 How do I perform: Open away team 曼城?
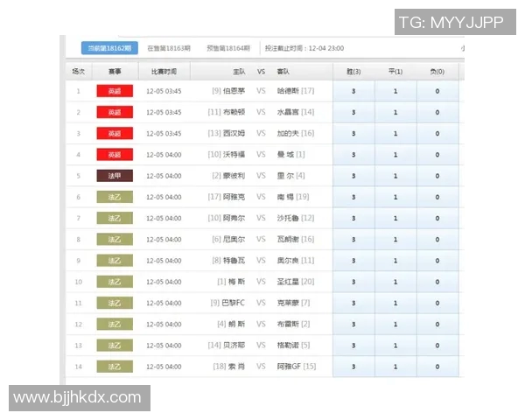[x=285, y=155]
